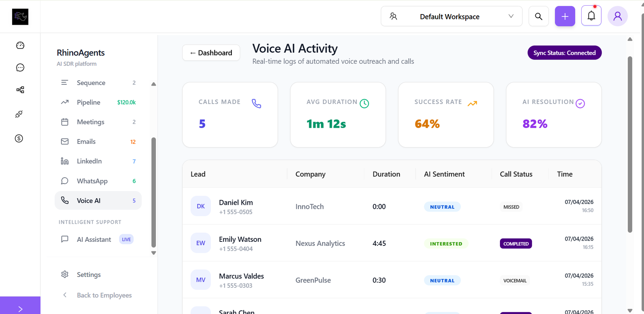This screenshot has height=314, width=644.
Task: Open the plug integrations icon in left rail
Action: pyautogui.click(x=19, y=114)
